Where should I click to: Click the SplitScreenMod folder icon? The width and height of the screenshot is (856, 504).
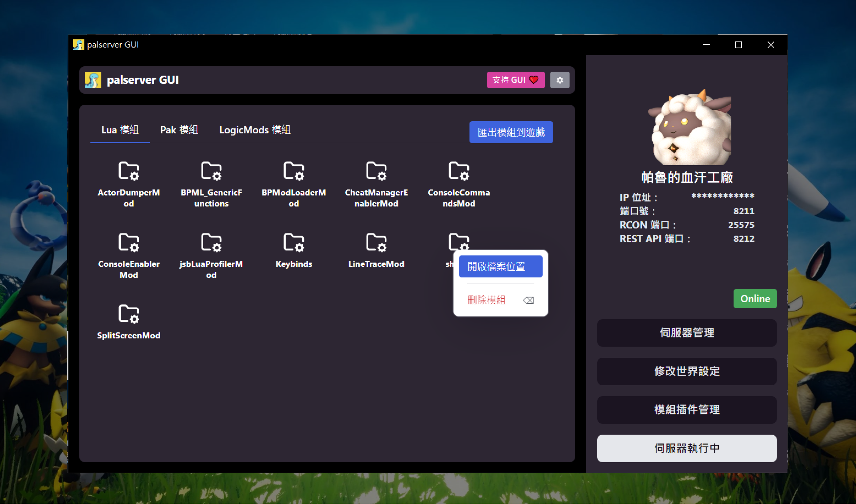tap(129, 314)
